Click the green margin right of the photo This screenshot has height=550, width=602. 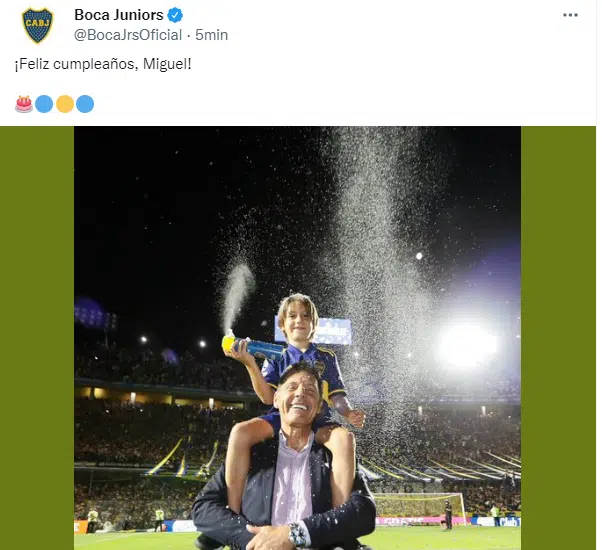558,338
